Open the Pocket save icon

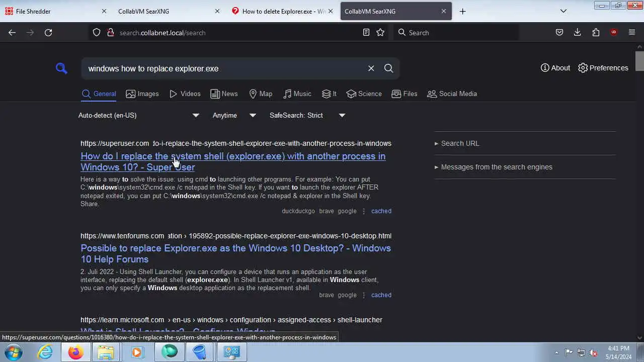(x=559, y=33)
